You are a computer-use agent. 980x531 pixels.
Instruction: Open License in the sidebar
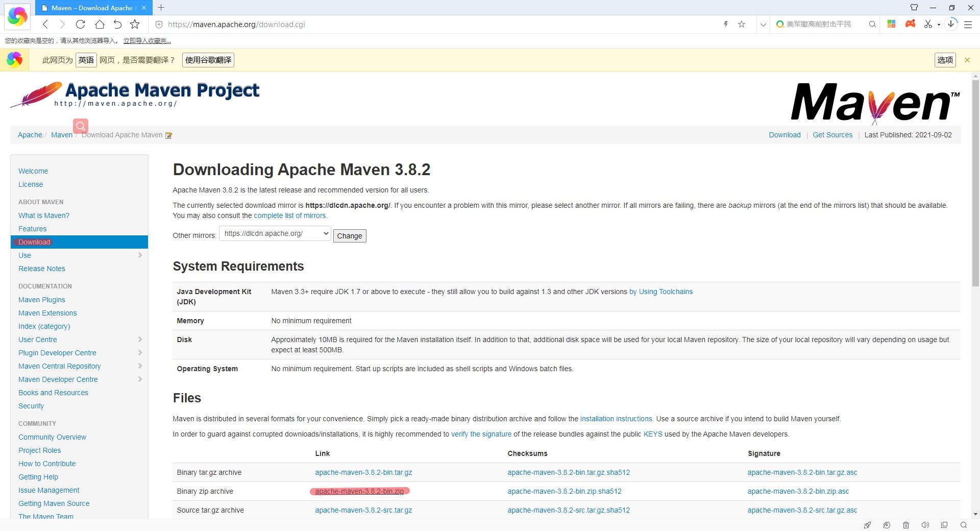point(31,184)
